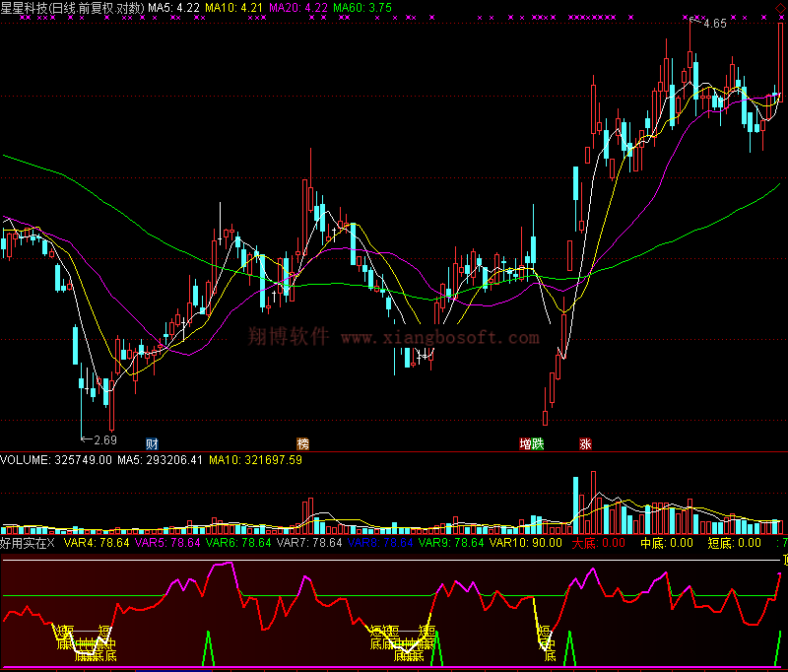Viewport: 788px width, 672px height.
Task: Click the green MA60: 3.75 label
Action: [x=362, y=8]
